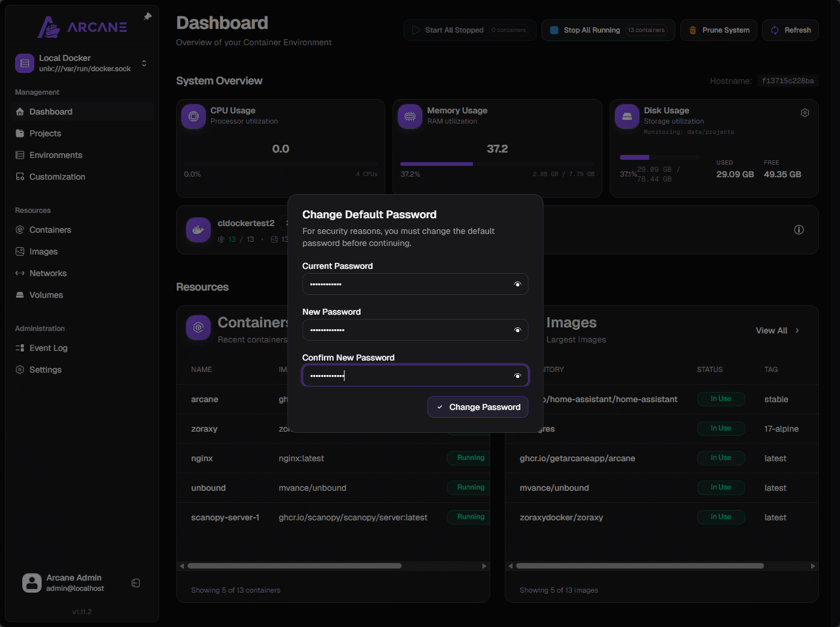The height and width of the screenshot is (627, 840).
Task: Open Disk Usage settings gear
Action: (804, 112)
